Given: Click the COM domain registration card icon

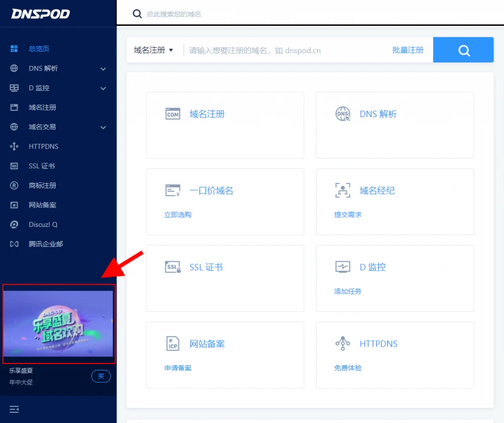Looking at the screenshot, I should (173, 114).
